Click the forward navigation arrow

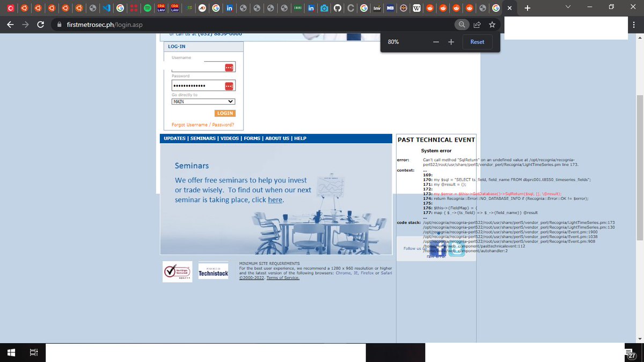point(25,25)
